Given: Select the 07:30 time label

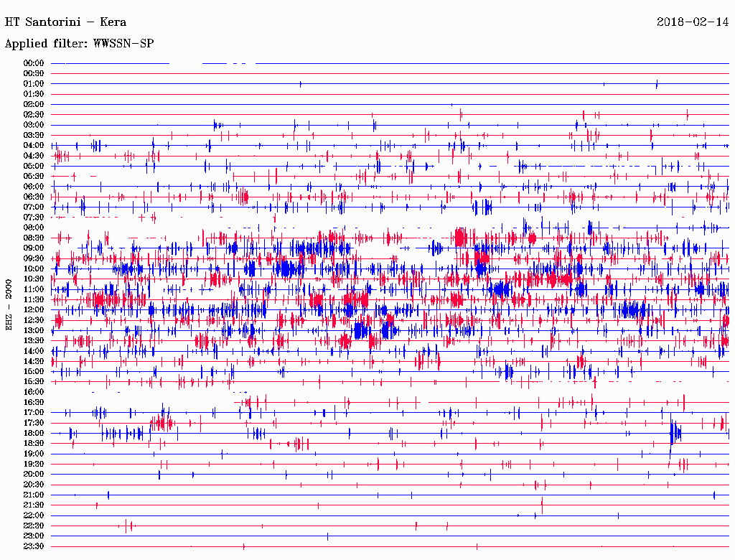Looking at the screenshot, I should (34, 218).
